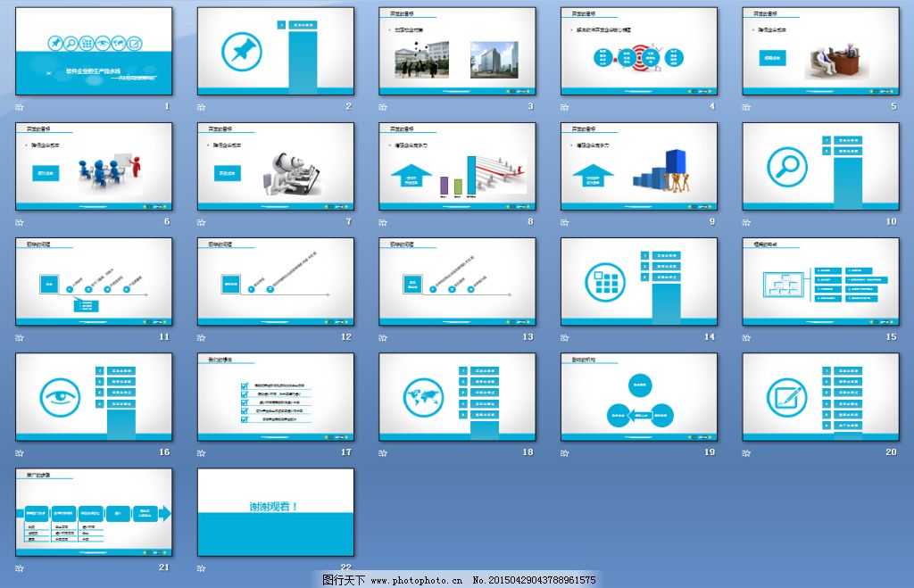914x588 pixels.
Task: Select the title slide thumbnail with six icons
Action: click(x=94, y=52)
